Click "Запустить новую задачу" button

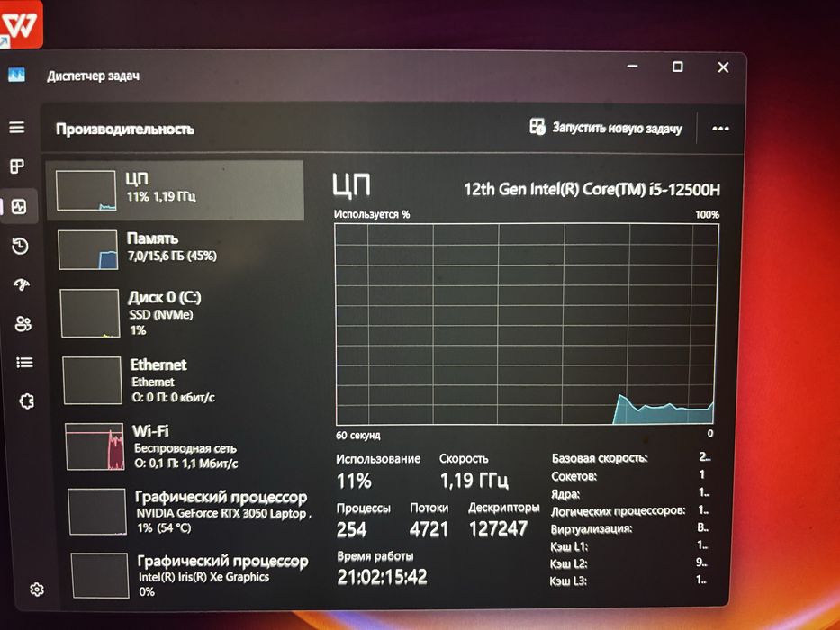(x=606, y=128)
